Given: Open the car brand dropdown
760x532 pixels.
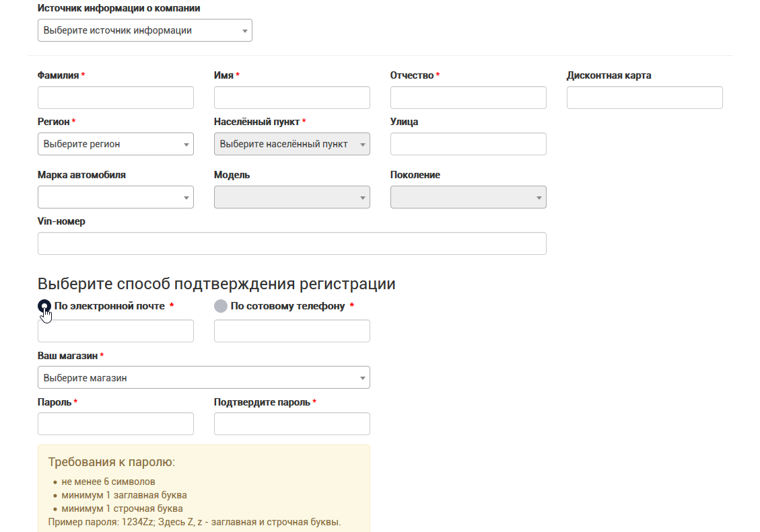Looking at the screenshot, I should point(116,197).
